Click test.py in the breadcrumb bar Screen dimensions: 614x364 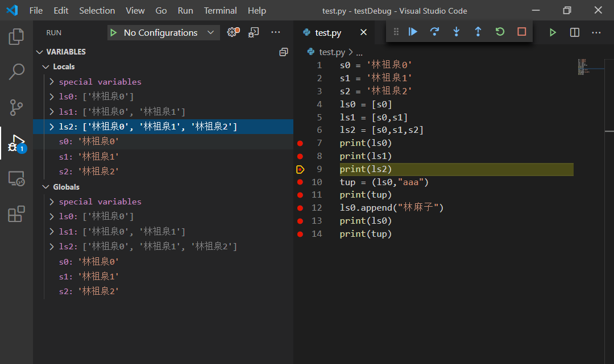coord(331,51)
